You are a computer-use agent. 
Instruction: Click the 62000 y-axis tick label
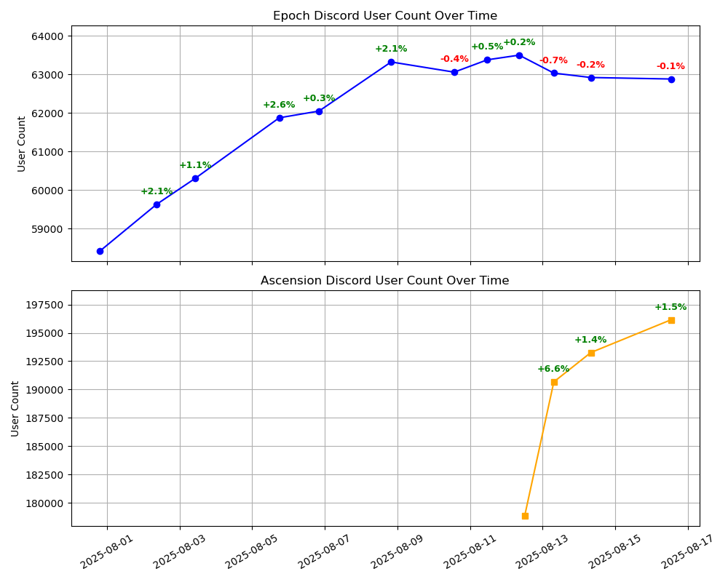(49, 113)
